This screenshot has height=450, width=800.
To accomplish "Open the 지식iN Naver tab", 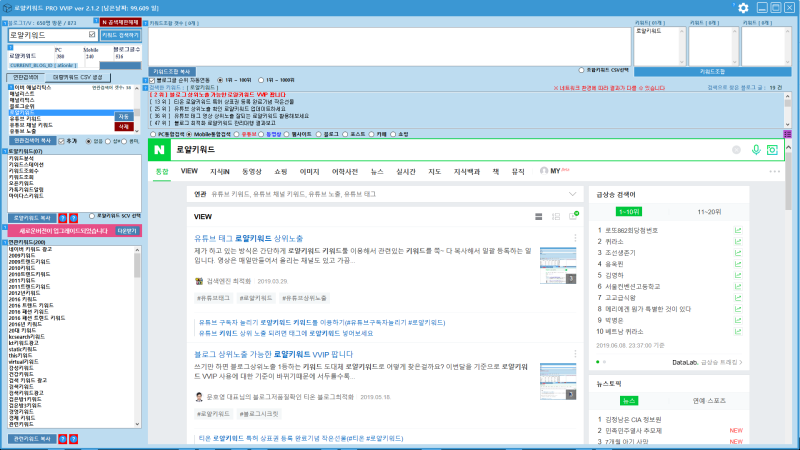I will [220, 172].
